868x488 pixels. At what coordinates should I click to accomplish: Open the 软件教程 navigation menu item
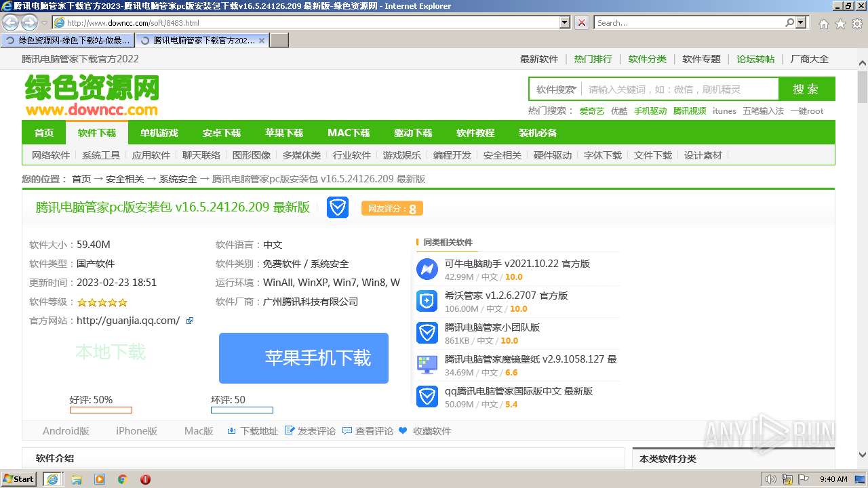[475, 133]
